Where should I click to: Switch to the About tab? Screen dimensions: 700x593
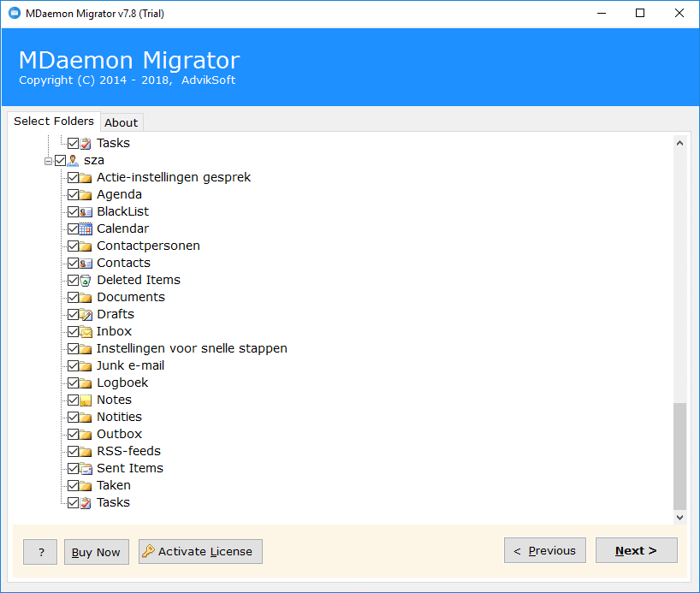pos(121,122)
